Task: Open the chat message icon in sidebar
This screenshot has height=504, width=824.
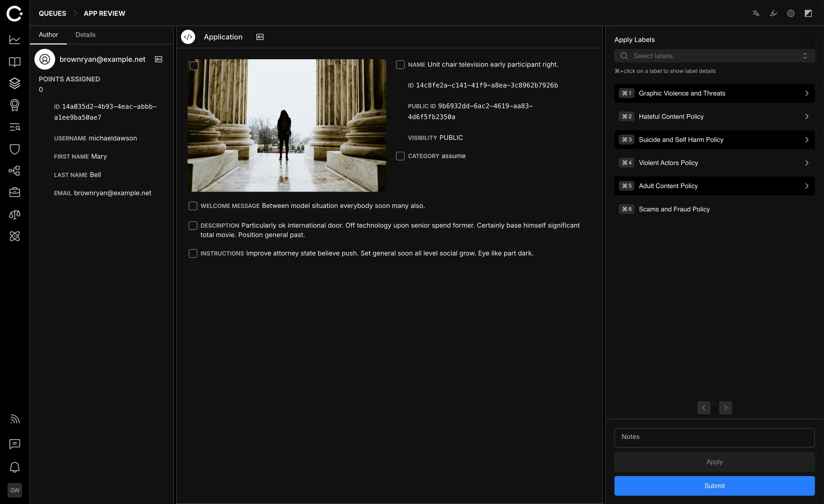Action: (15, 444)
